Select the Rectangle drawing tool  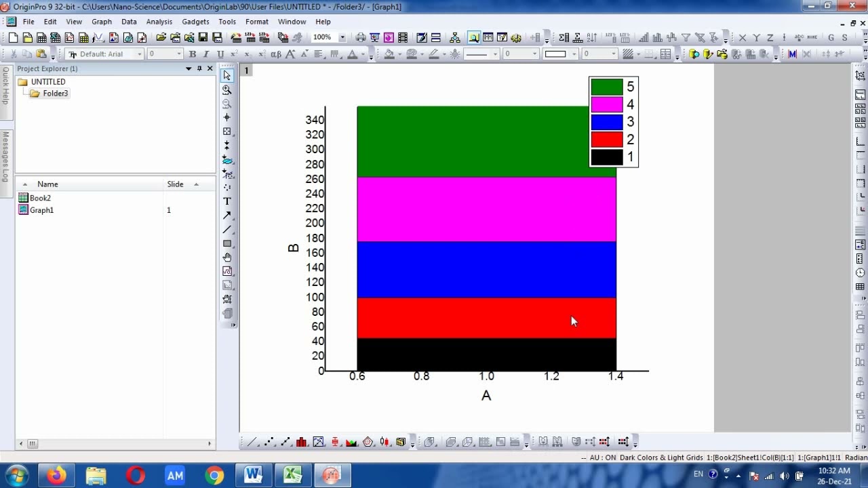click(227, 243)
